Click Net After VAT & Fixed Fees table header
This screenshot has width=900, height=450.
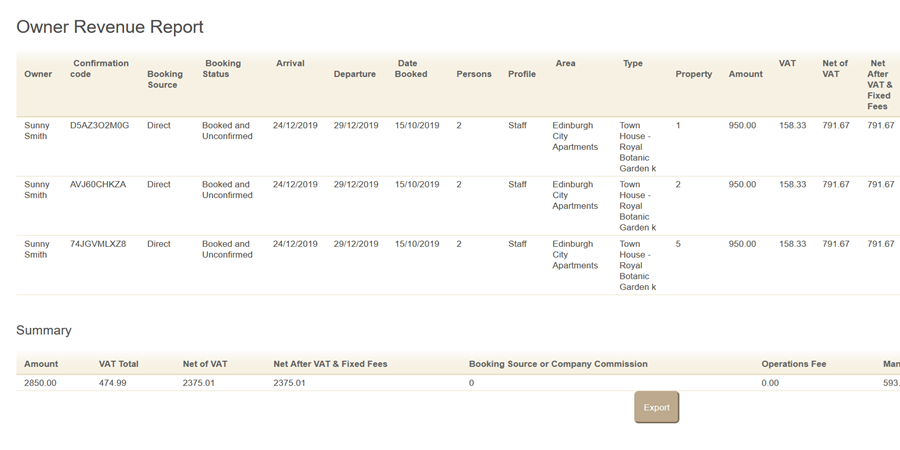[x=879, y=85]
